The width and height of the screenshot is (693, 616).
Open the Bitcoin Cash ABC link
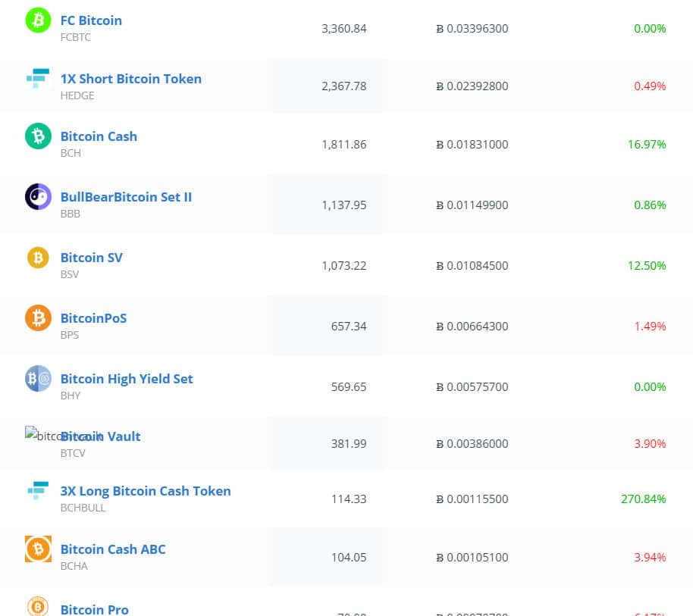pos(113,549)
